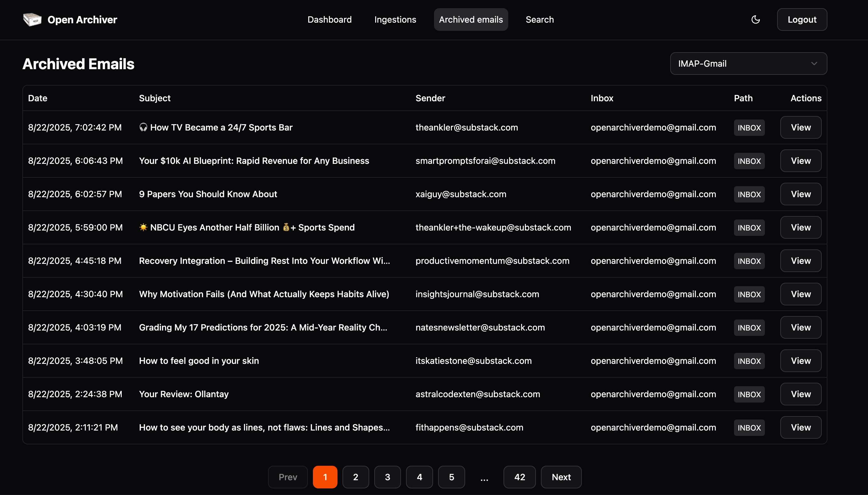Click the Next pagination button

tap(561, 477)
